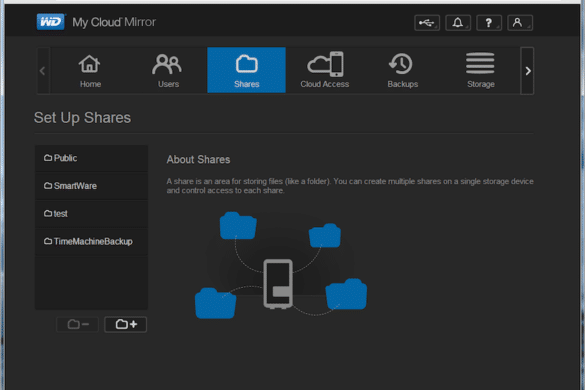
Task: Show more navigation items with right arrow
Action: [x=527, y=71]
